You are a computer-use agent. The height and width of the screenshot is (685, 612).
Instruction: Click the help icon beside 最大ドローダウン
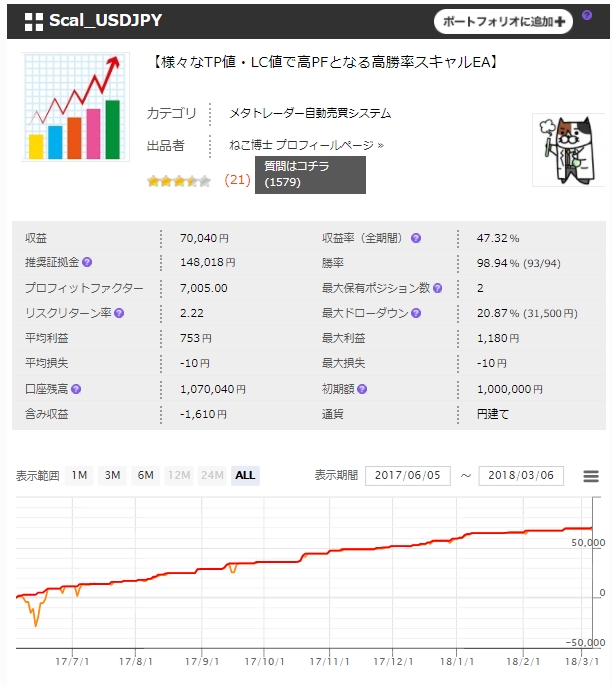click(x=416, y=313)
